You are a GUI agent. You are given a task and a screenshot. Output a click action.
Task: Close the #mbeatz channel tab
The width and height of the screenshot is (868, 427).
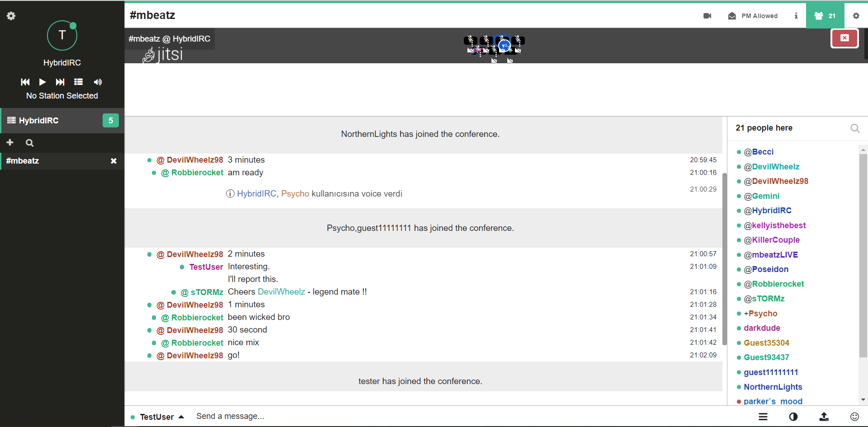pyautogui.click(x=114, y=161)
